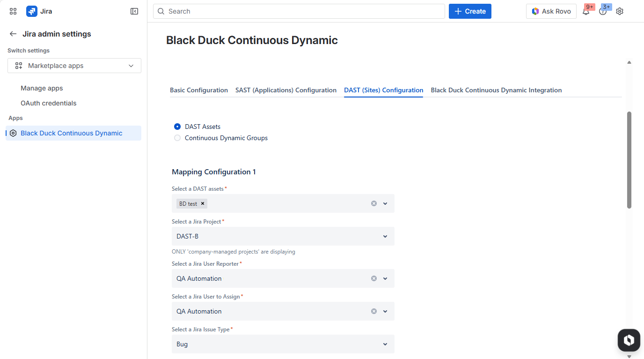Screen dimensions: 644x359
Task: Select the DAST Assets radio button
Action: tap(177, 126)
